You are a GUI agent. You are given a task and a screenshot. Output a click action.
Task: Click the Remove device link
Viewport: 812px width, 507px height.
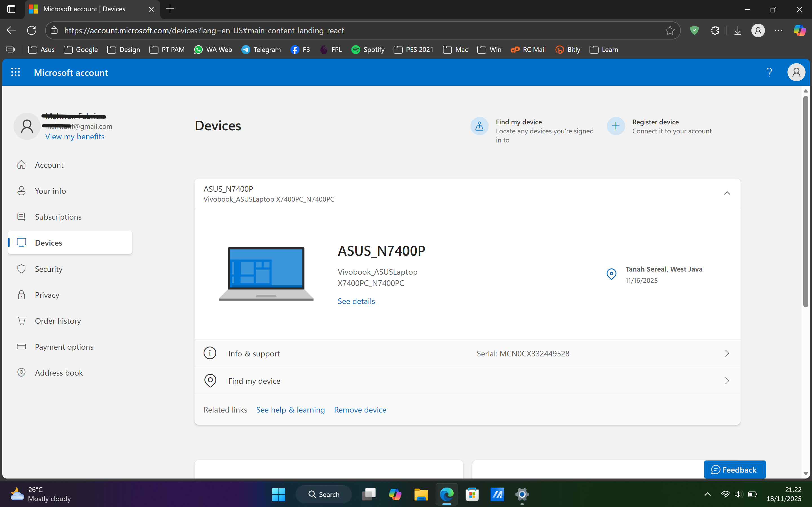tap(360, 409)
